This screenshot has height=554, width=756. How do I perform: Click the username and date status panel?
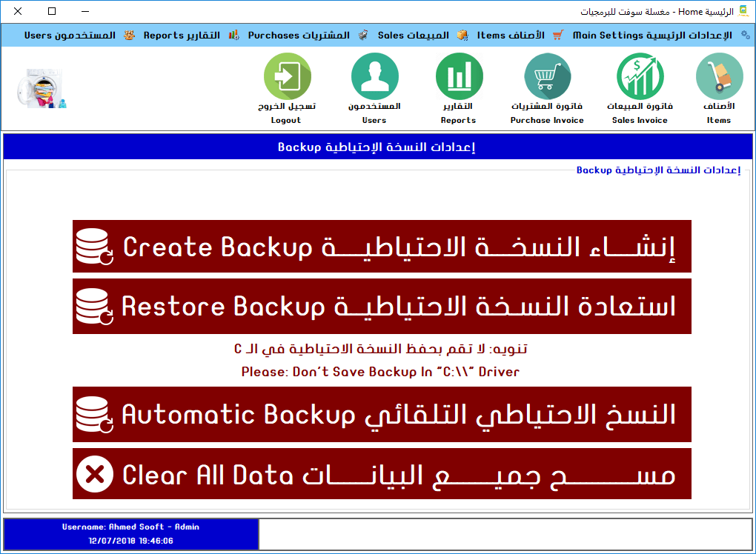(x=130, y=534)
